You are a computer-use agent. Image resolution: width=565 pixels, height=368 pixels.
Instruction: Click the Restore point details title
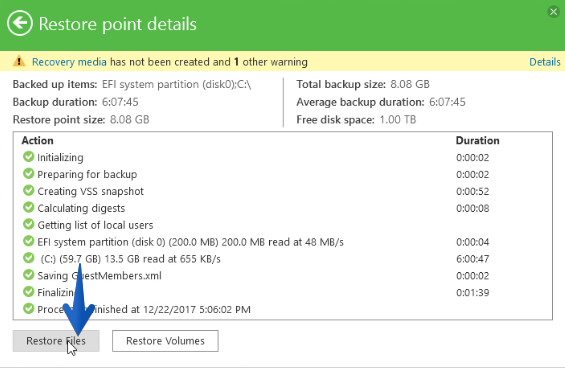pyautogui.click(x=117, y=24)
